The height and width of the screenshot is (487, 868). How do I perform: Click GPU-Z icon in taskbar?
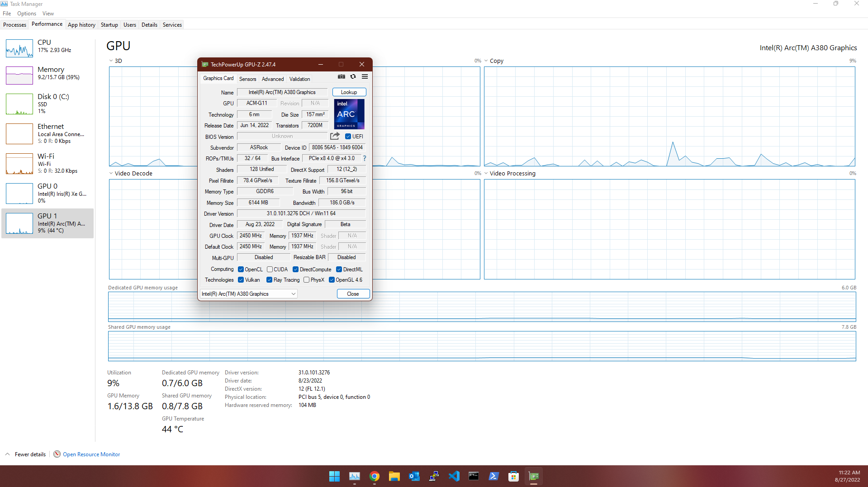pos(534,476)
